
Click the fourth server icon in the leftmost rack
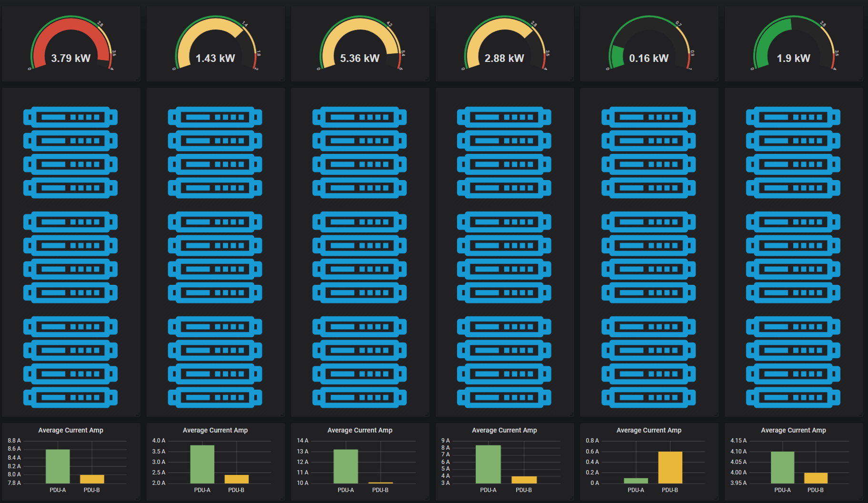(x=70, y=187)
